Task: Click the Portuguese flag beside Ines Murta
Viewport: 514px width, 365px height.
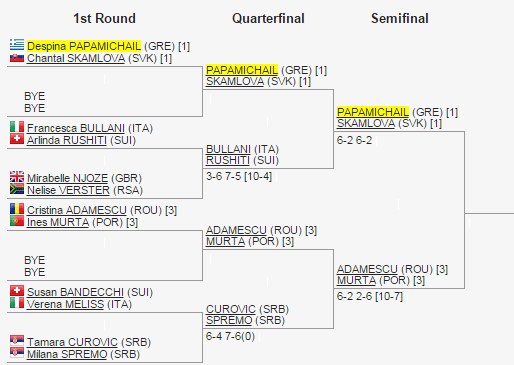Action: point(17,221)
